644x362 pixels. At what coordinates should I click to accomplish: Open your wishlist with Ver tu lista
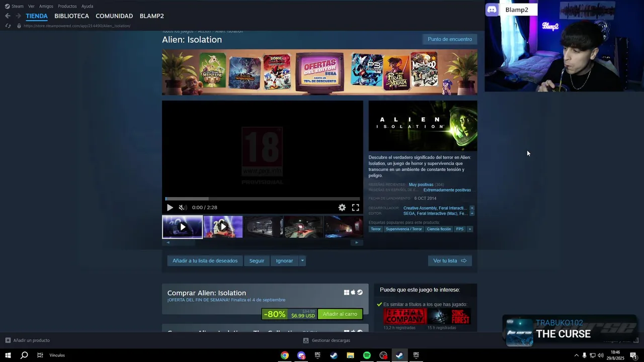point(450,261)
